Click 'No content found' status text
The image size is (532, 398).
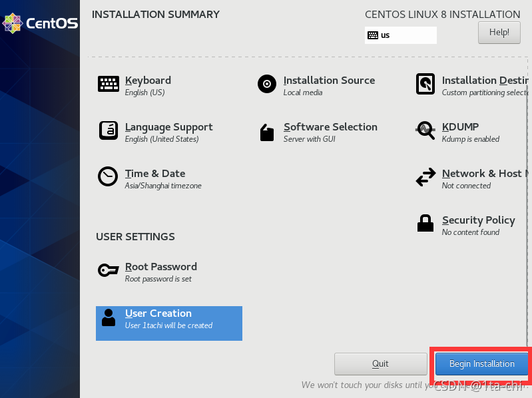pyautogui.click(x=470, y=232)
